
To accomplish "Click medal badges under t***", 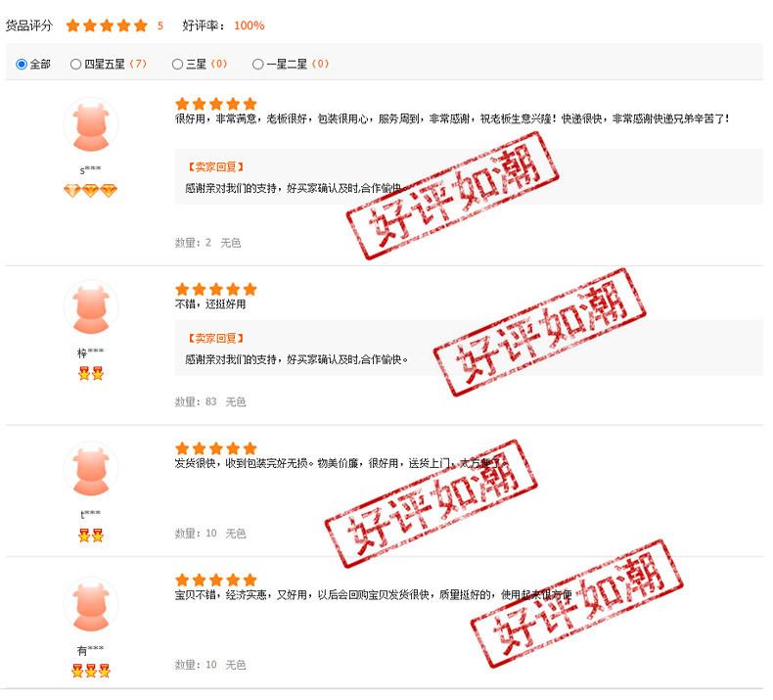I will [x=91, y=536].
